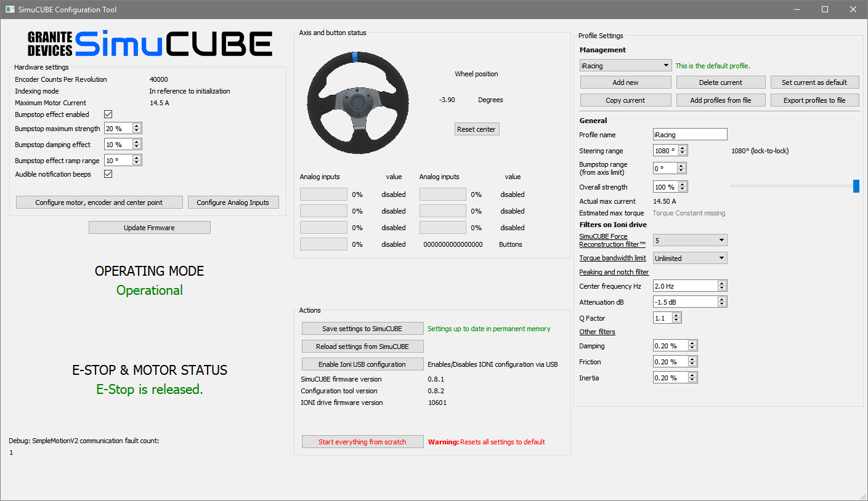Set current profile as default
Screen dimensions: 868x501
point(814,82)
